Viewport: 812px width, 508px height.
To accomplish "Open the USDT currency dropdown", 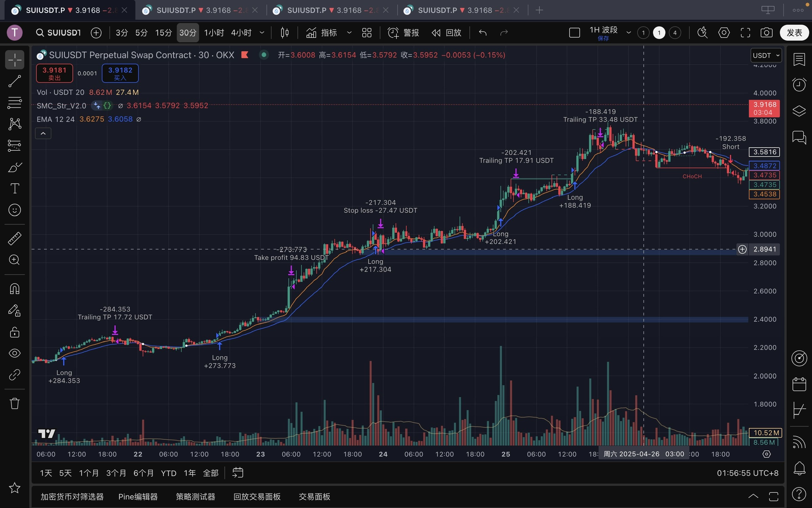I will (x=766, y=56).
